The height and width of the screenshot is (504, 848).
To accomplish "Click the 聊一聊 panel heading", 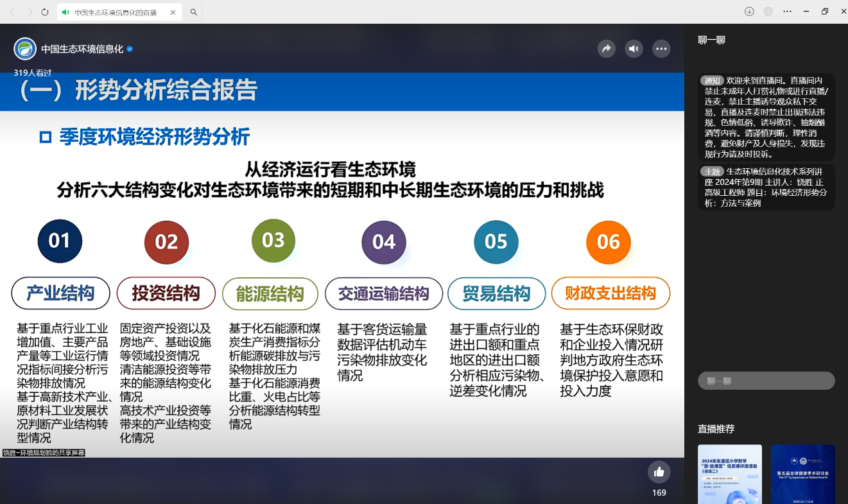I will [x=711, y=40].
